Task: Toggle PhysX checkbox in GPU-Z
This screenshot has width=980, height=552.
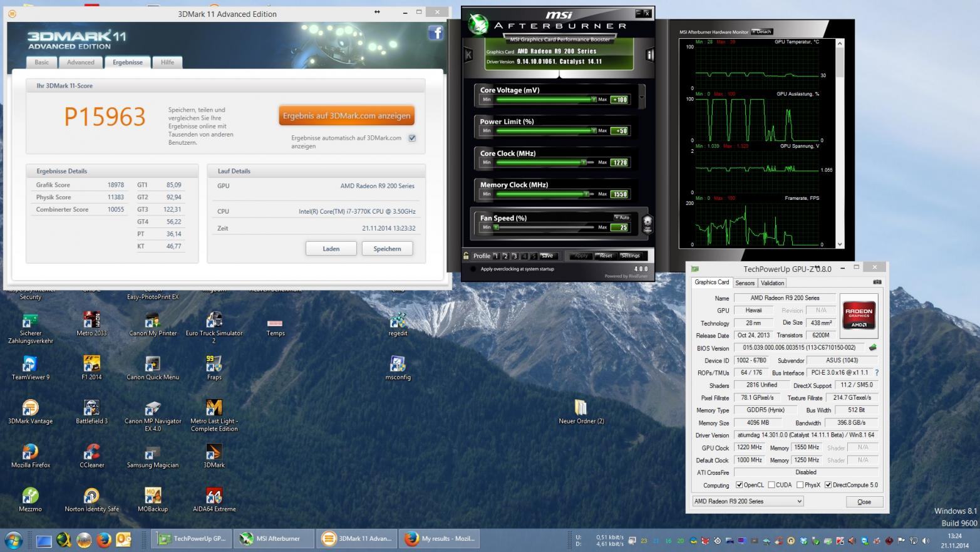Action: pos(800,485)
